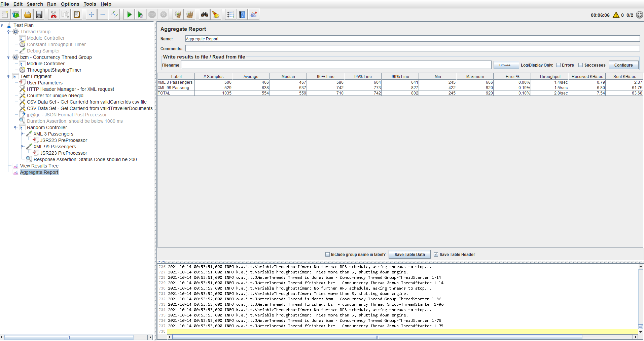Collapse the Test Fragment tree node
Image resolution: width=644 pixels, height=341 pixels.
point(8,76)
